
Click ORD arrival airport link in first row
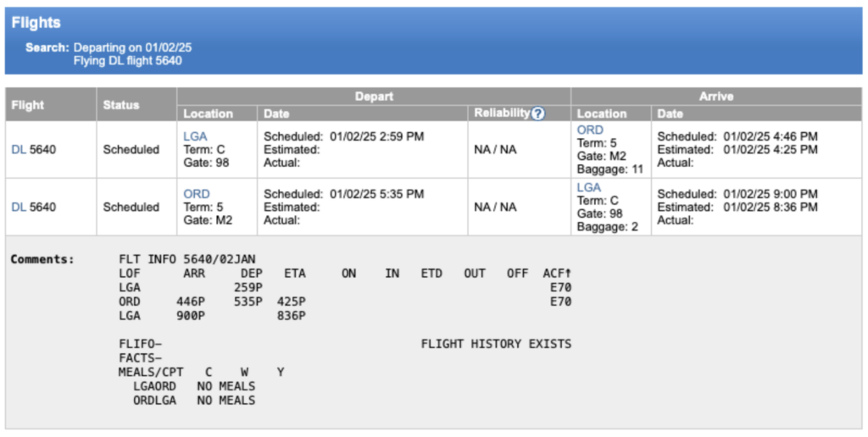(x=590, y=130)
